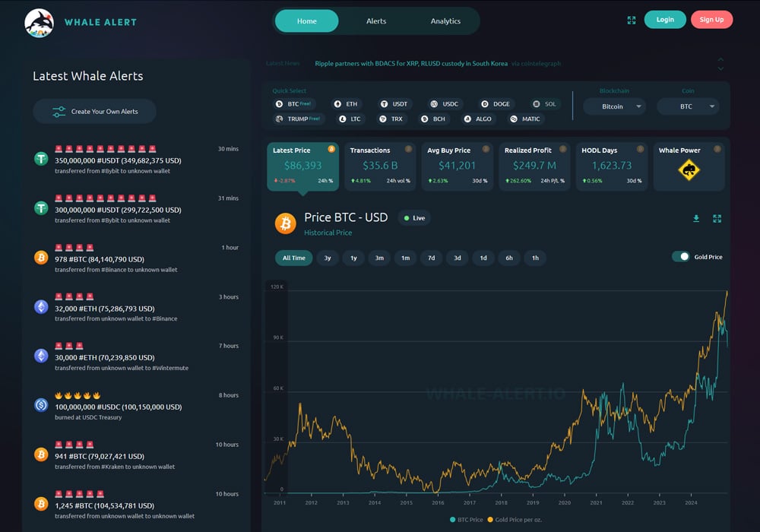
Task: Select the 7d time range
Action: click(431, 258)
